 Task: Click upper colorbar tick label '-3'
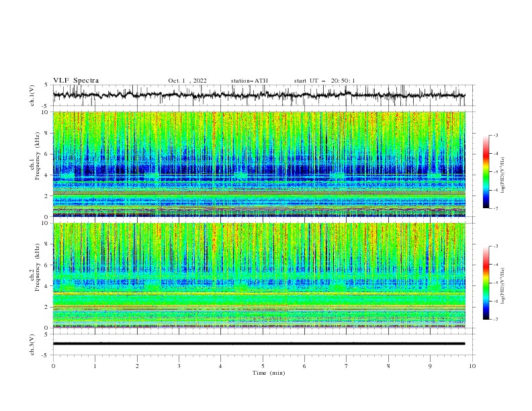click(495, 135)
